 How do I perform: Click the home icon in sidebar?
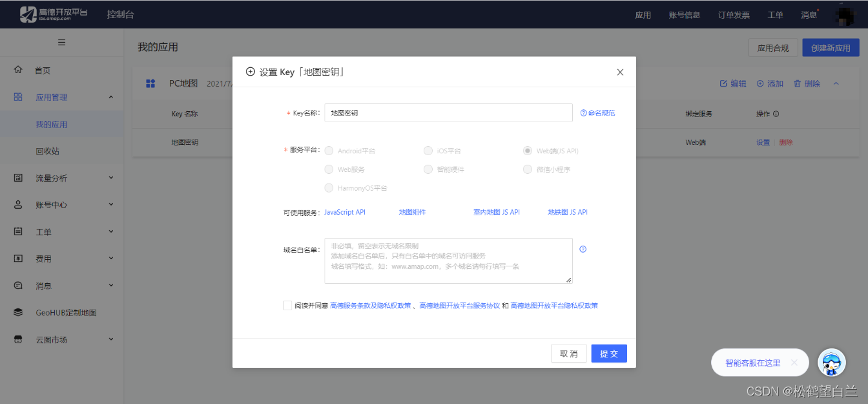[x=18, y=70]
